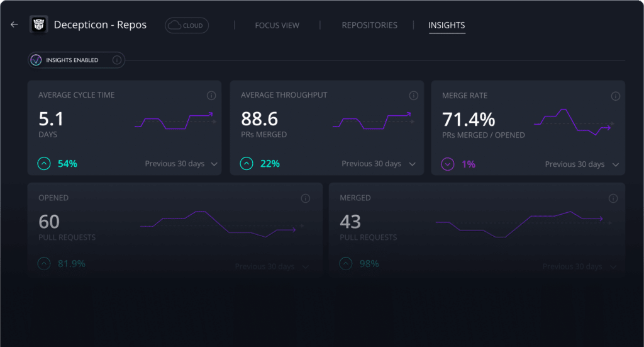Image resolution: width=644 pixels, height=347 pixels.
Task: Click the Decepticon - Repos title
Action: coord(100,25)
